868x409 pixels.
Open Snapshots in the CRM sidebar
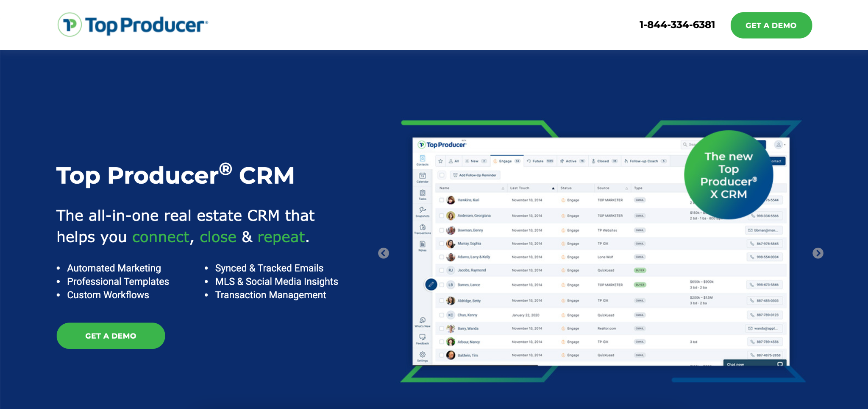point(423,212)
